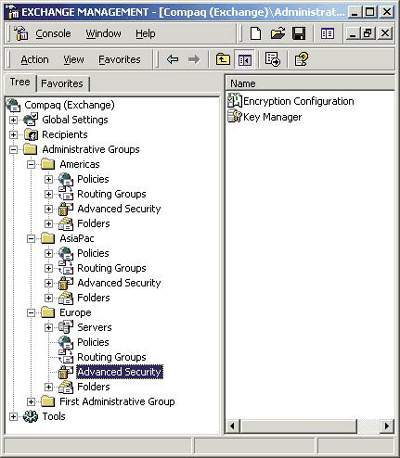Select Routing Groups under Europe
The width and height of the screenshot is (400, 458).
[112, 357]
